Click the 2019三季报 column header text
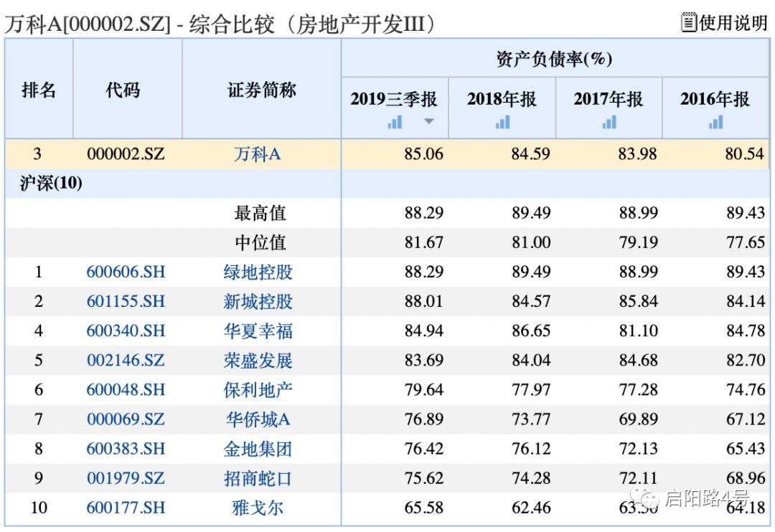 394,99
